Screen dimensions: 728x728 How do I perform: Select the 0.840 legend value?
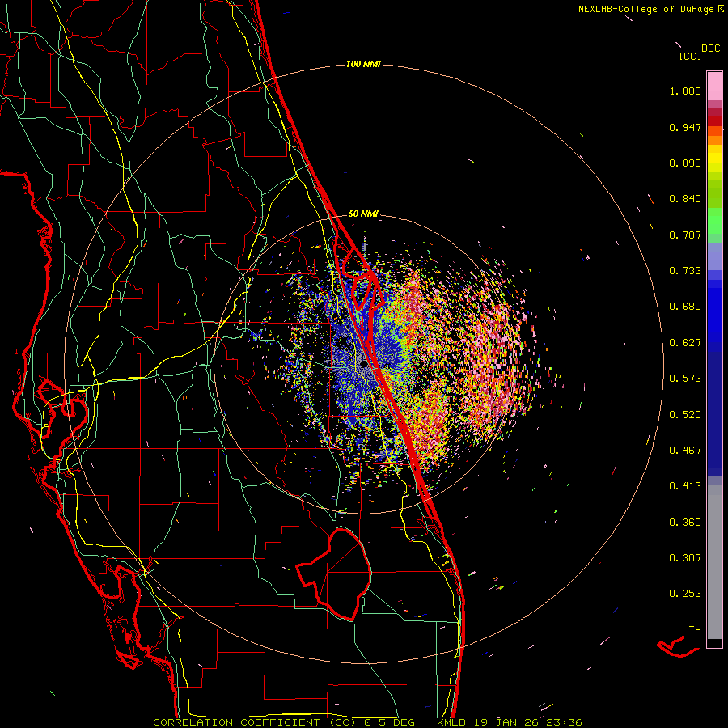pos(685,199)
